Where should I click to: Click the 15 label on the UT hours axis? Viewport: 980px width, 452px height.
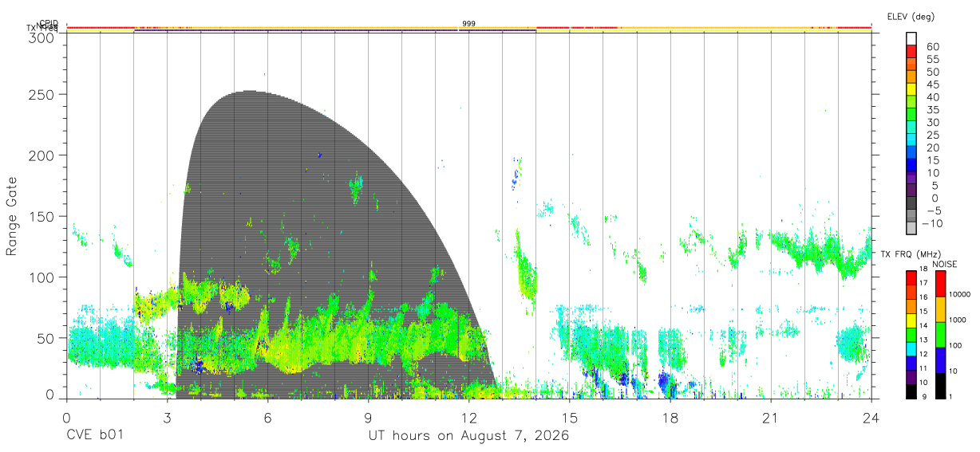click(x=570, y=418)
